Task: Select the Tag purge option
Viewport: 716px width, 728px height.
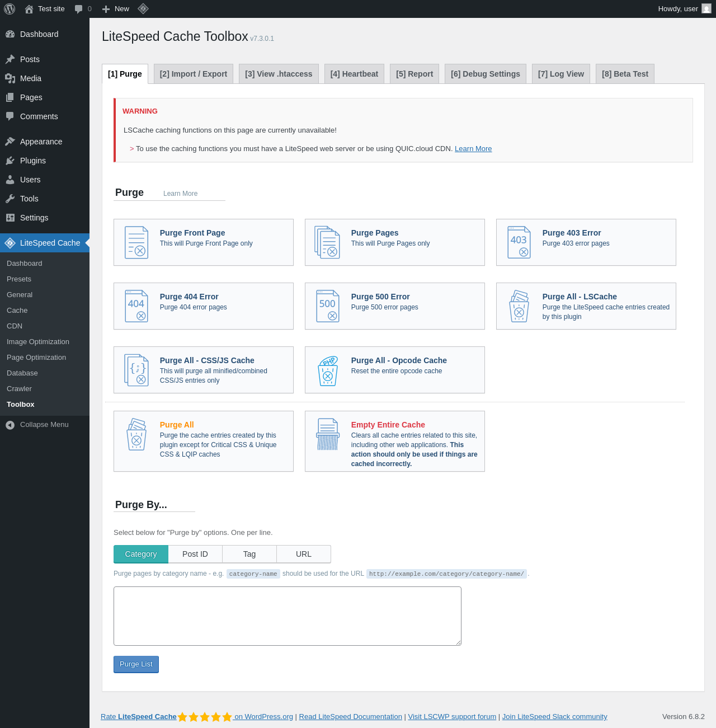Action: pyautogui.click(x=249, y=554)
